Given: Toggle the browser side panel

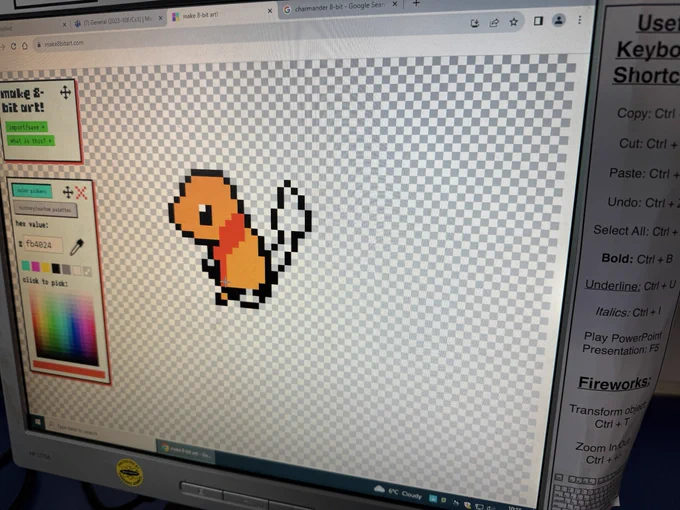Looking at the screenshot, I should click(x=538, y=21).
